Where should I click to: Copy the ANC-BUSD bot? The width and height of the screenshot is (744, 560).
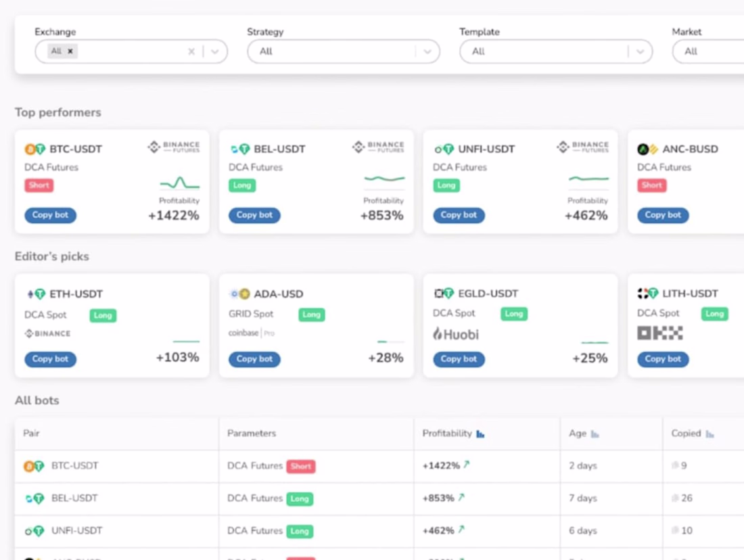[663, 215]
